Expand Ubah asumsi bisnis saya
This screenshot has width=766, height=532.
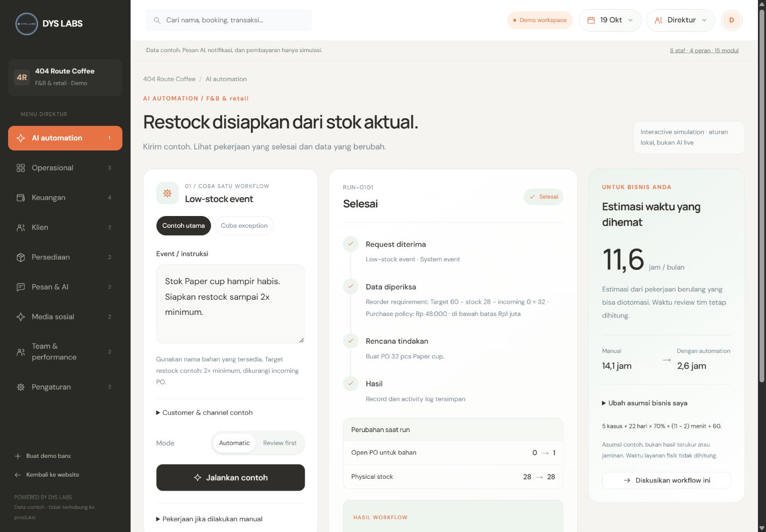tap(645, 403)
